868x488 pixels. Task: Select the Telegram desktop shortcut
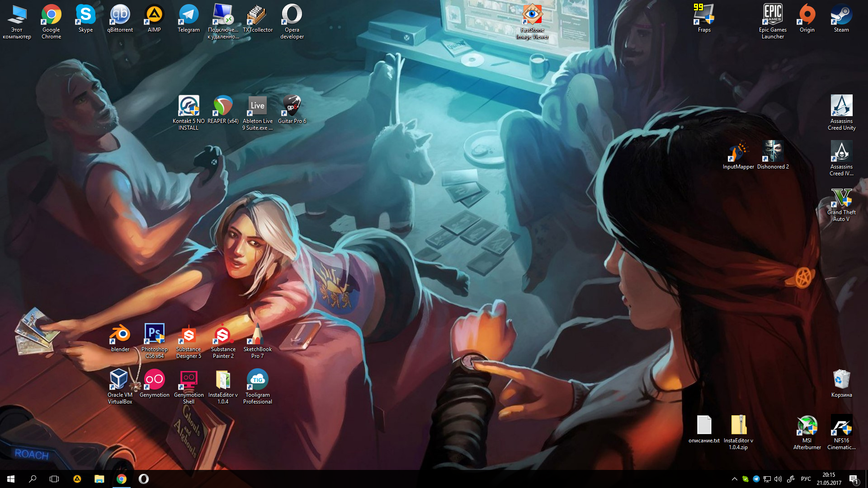click(x=189, y=19)
